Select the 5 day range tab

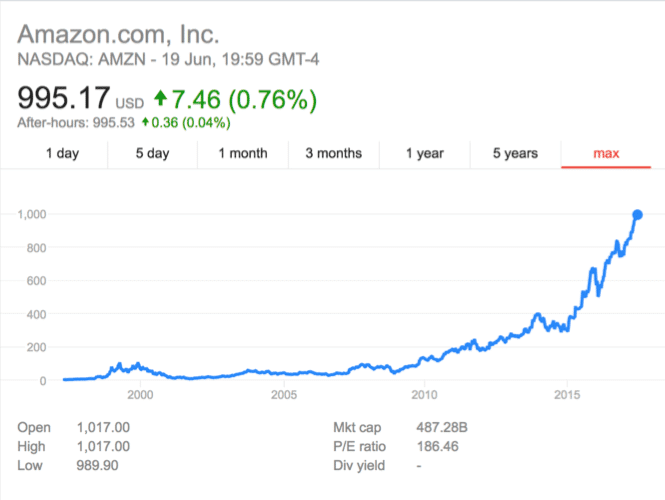click(x=153, y=153)
